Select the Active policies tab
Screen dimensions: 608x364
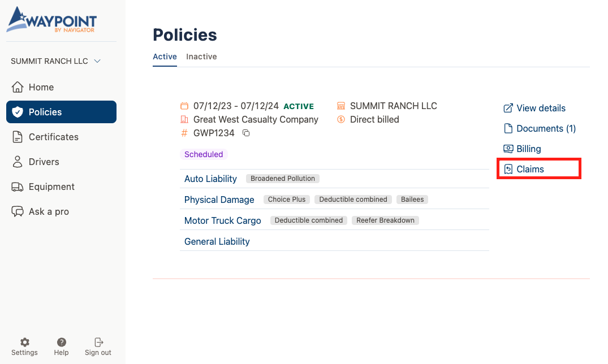point(165,57)
